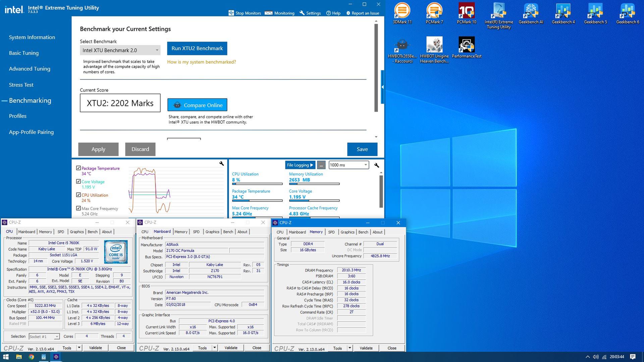Screen dimensions: 644x362
Task: Open Tools dropdown arrow in CPU tab window
Action: 79,348
